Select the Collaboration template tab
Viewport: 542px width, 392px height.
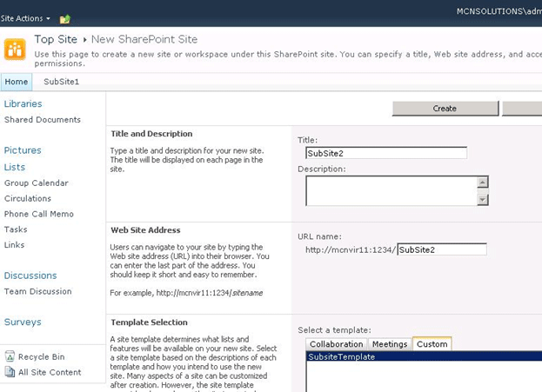336,344
